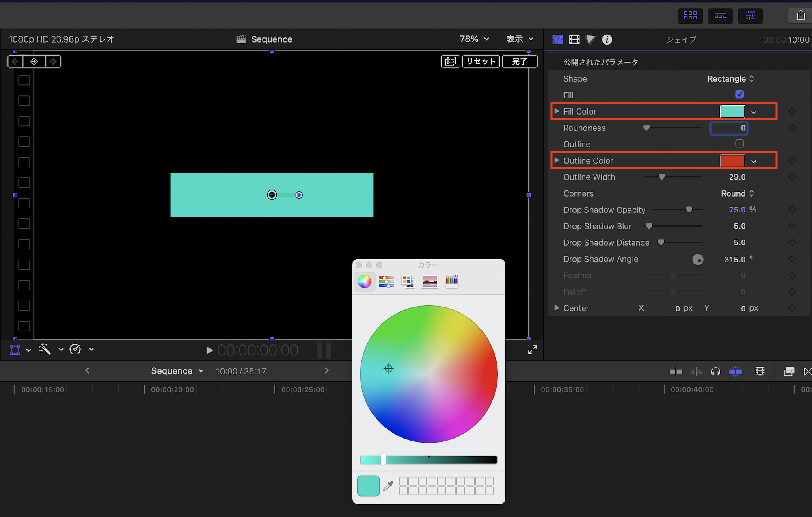Click the リセット reset button
Viewport: 812px width, 517px height.
(481, 61)
